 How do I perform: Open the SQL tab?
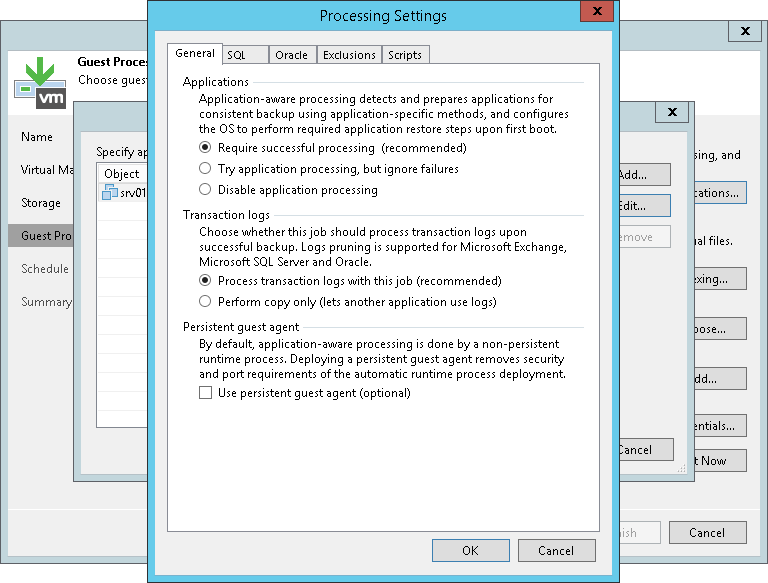point(245,55)
